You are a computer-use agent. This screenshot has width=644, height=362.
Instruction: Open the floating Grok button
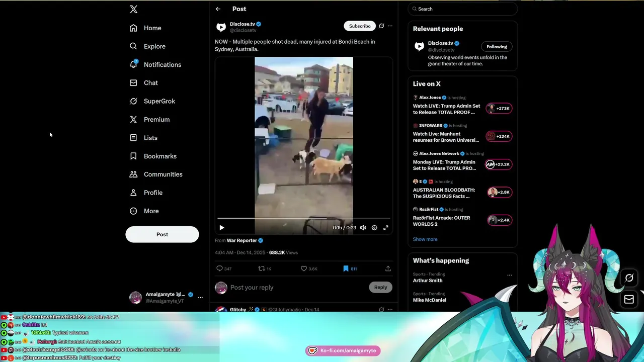tap(629, 278)
